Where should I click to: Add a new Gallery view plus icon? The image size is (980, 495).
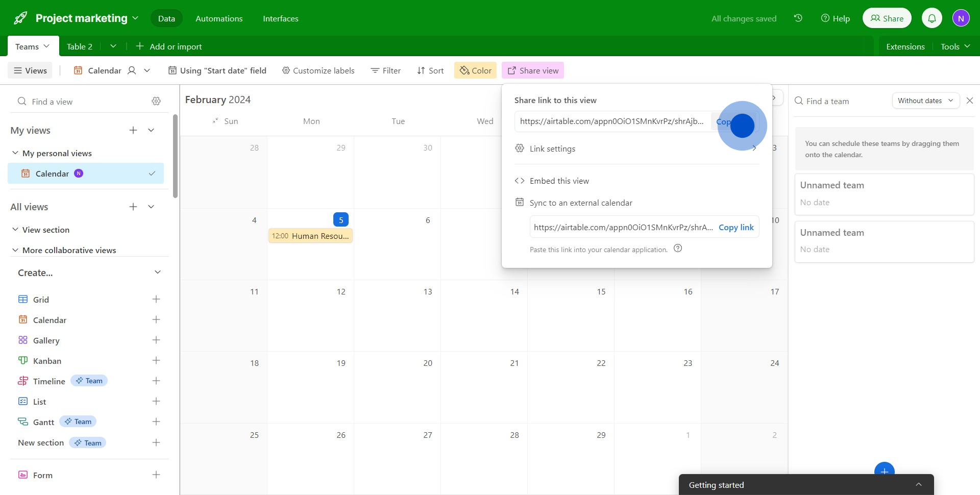pos(156,340)
